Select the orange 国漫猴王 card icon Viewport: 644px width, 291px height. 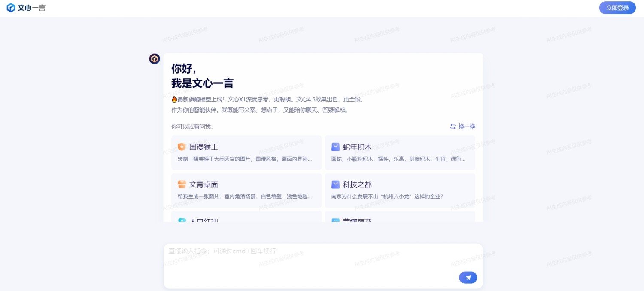point(181,147)
